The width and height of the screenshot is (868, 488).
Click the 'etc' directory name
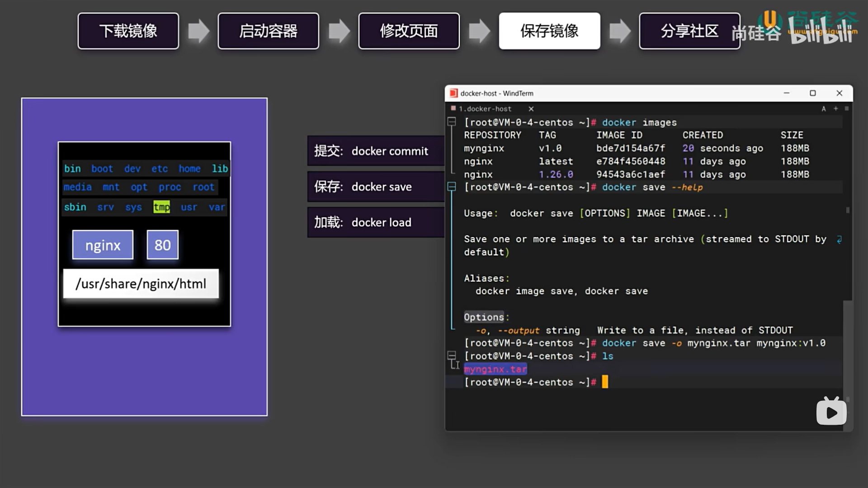[x=160, y=169]
